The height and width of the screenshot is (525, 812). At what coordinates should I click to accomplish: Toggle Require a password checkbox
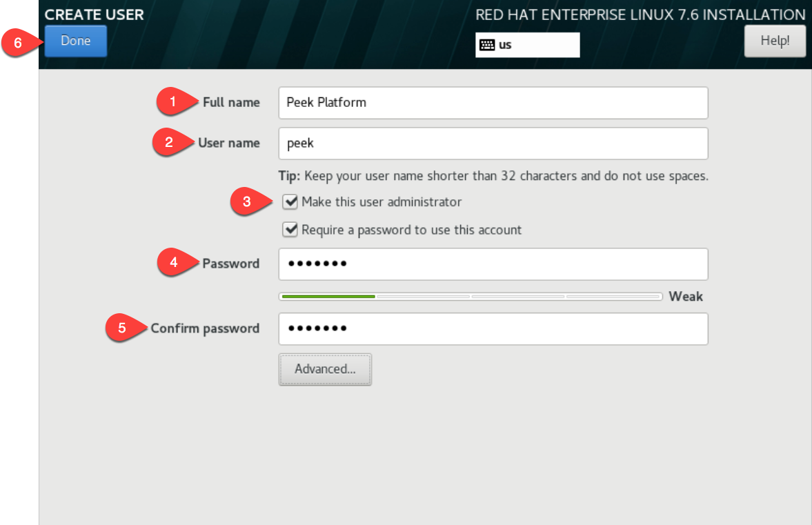click(290, 229)
